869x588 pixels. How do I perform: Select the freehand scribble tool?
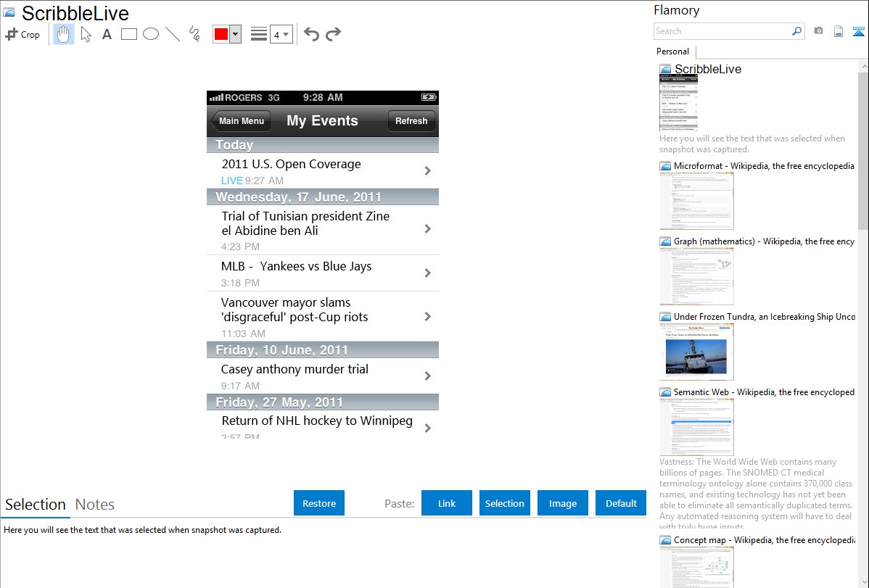click(x=194, y=34)
